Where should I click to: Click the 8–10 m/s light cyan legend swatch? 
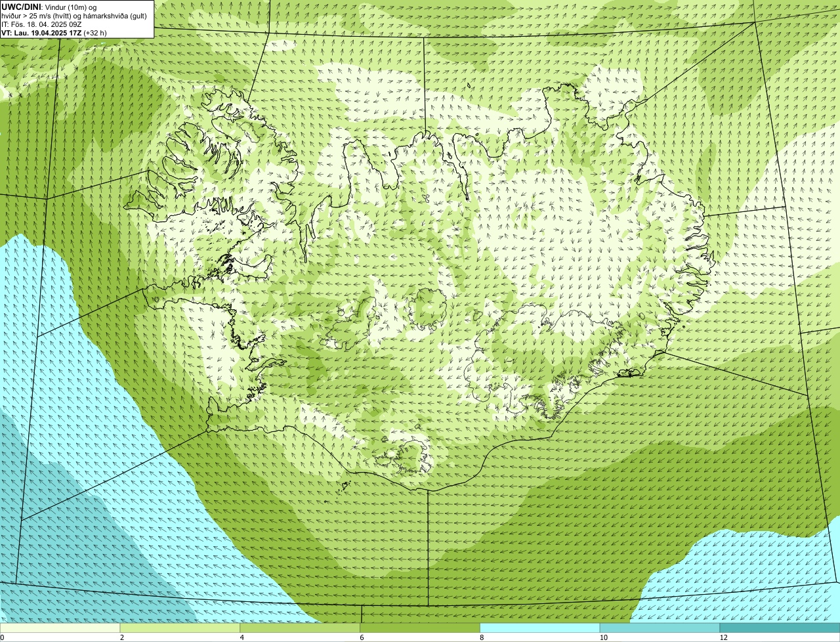[540, 628]
